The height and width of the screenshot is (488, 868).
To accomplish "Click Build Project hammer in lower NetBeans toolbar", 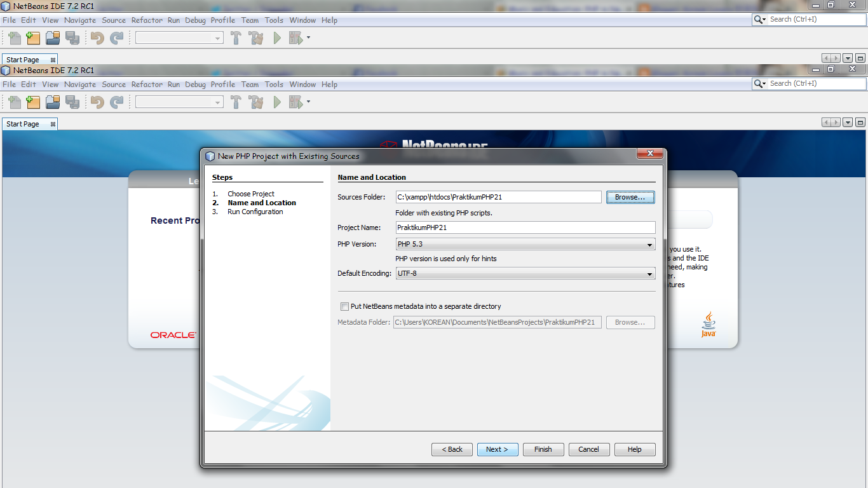I will pyautogui.click(x=236, y=102).
